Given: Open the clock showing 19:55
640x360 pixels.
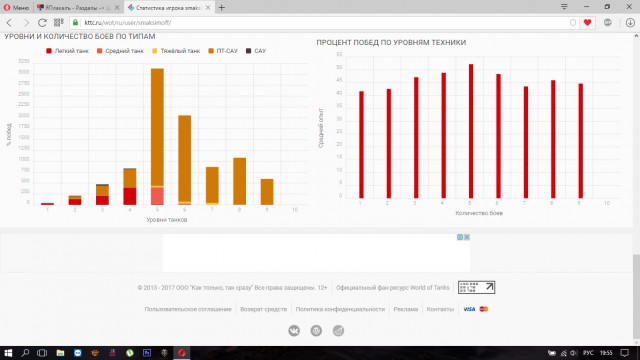Looking at the screenshot, I should point(606,353).
